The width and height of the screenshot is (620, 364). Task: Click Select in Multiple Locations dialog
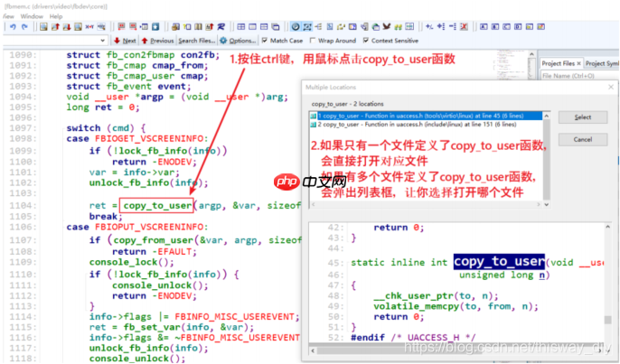pyautogui.click(x=583, y=117)
